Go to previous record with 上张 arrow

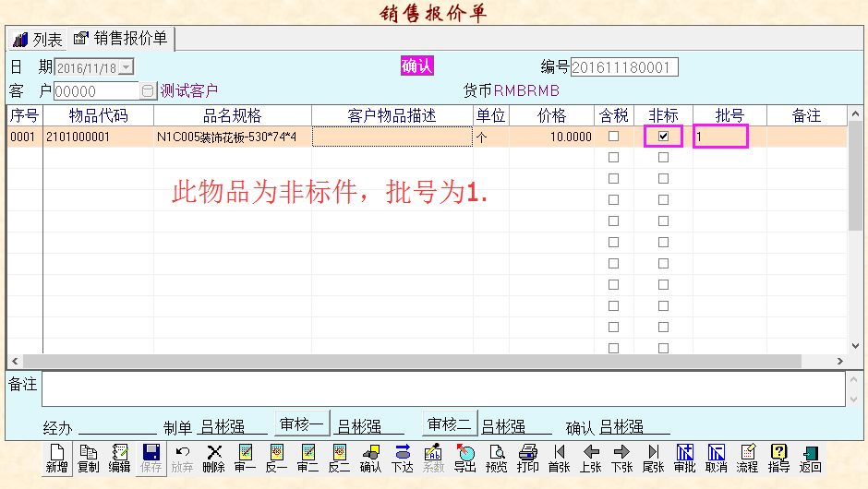pos(591,458)
